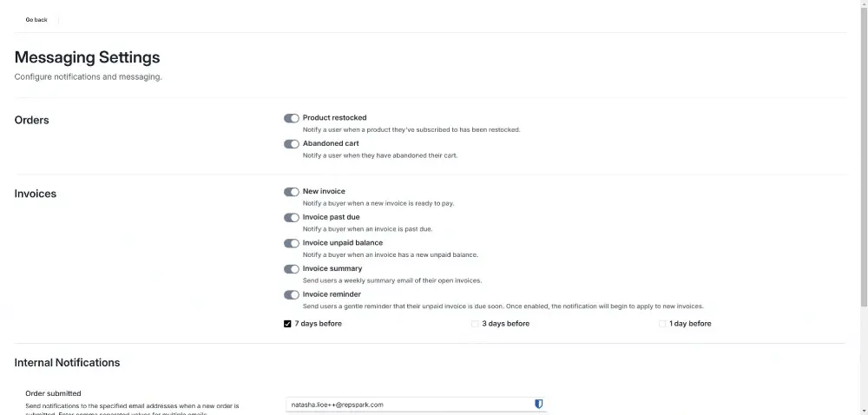Toggle the Invoice summary switch

291,269
